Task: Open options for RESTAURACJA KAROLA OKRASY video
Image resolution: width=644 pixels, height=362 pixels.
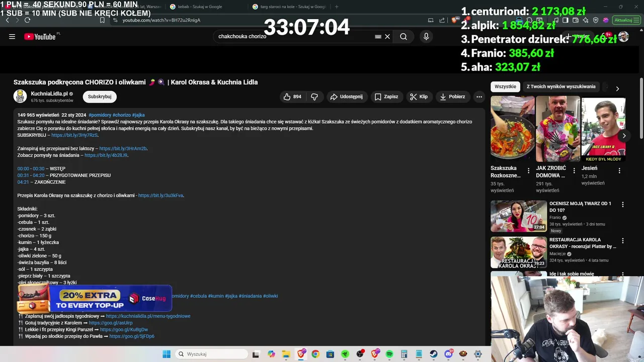Action: point(623,241)
